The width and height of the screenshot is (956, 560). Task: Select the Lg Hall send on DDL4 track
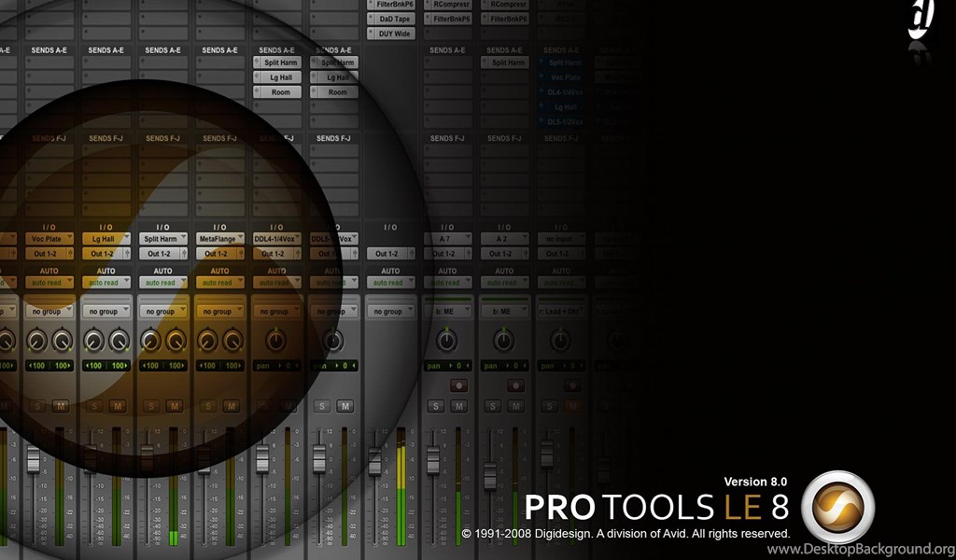pos(281,77)
